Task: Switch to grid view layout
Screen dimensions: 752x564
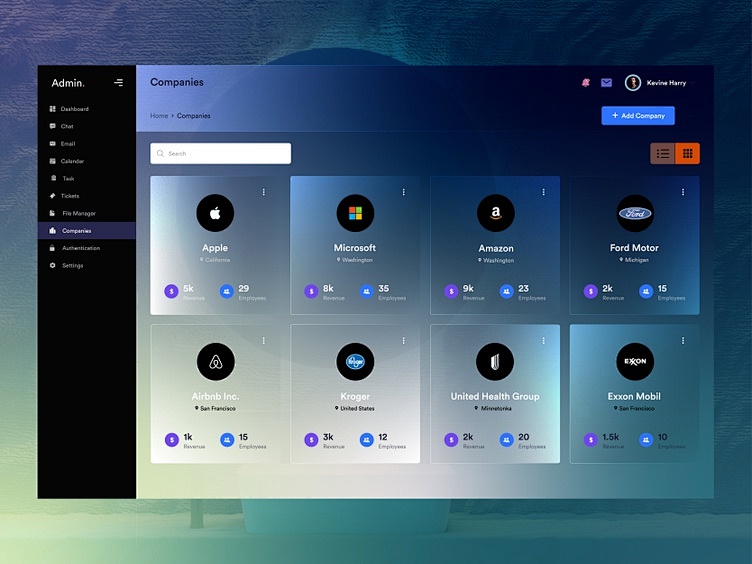Action: coord(687,153)
